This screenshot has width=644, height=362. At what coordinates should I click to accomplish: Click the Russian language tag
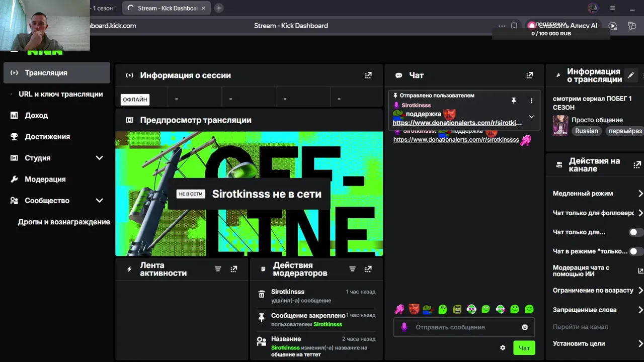587,131
